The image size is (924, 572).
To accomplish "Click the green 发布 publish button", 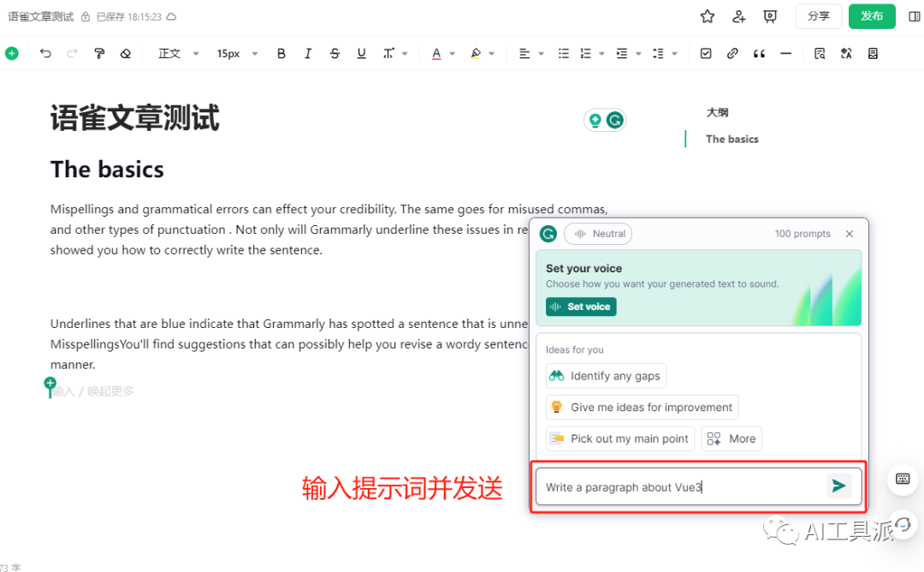I will [872, 16].
